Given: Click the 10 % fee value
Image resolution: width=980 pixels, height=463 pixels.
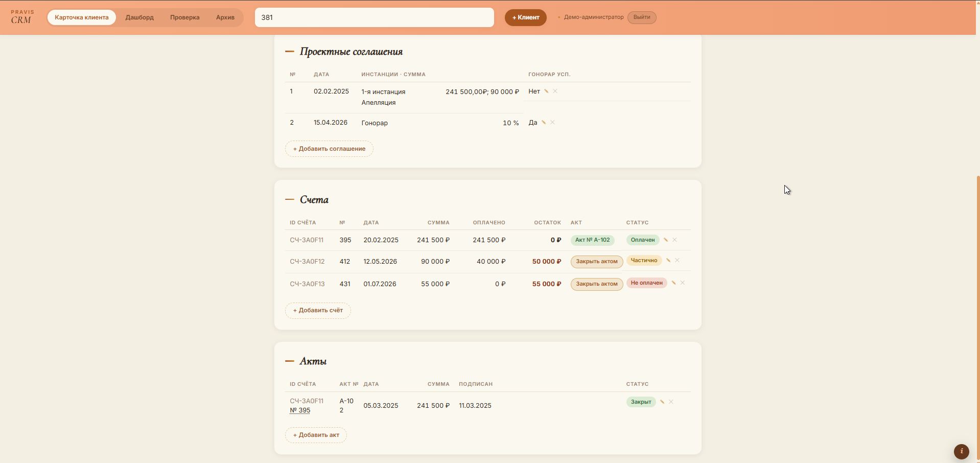Looking at the screenshot, I should (x=511, y=123).
